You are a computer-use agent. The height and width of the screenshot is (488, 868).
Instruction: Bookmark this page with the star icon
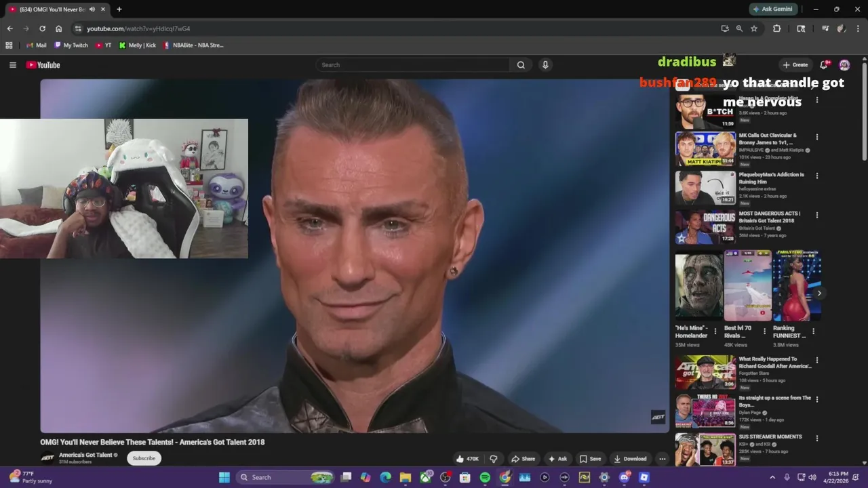point(754,28)
